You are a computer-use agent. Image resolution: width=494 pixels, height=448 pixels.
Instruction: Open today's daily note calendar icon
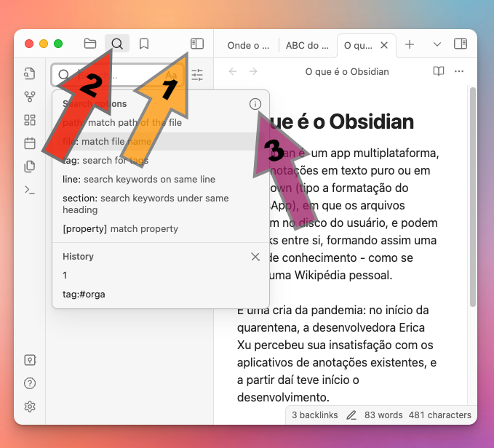tap(30, 143)
